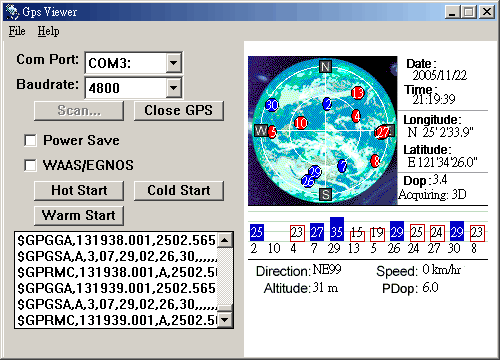The image size is (500, 360).
Task: Click the S compass marker on globe
Action: [326, 194]
